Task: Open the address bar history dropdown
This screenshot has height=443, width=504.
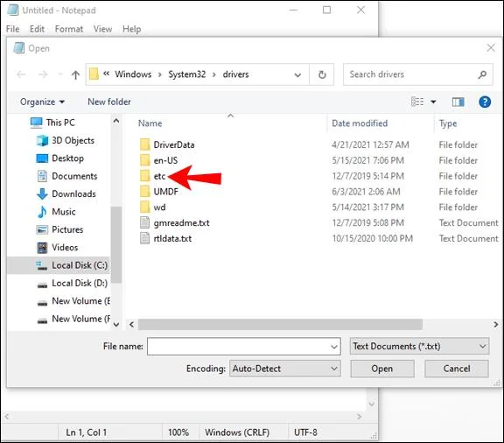Action: 297,75
